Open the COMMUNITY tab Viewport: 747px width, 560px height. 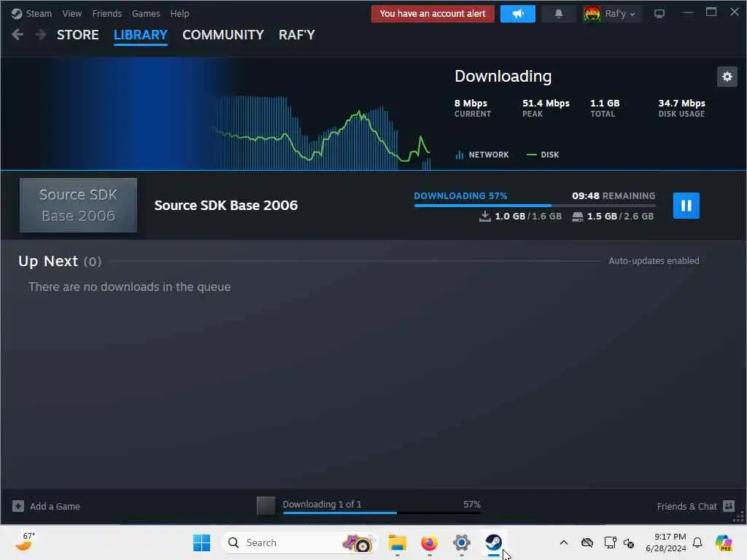223,35
